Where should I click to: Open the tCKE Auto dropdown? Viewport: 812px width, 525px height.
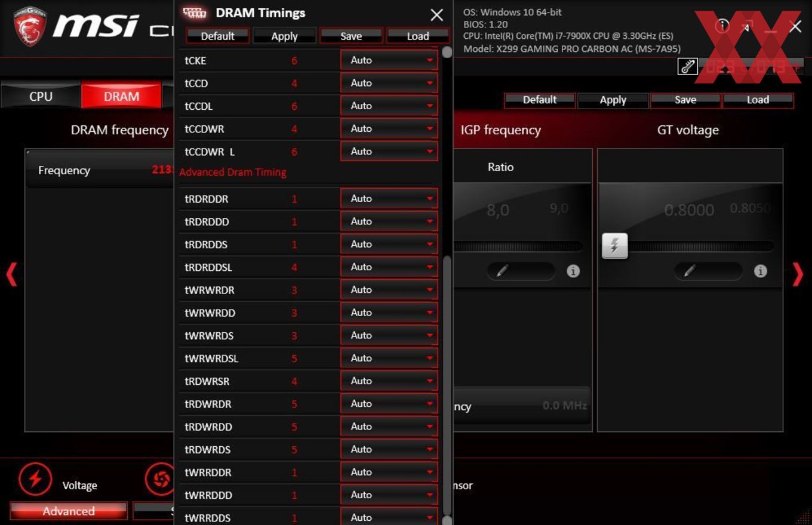tap(389, 60)
